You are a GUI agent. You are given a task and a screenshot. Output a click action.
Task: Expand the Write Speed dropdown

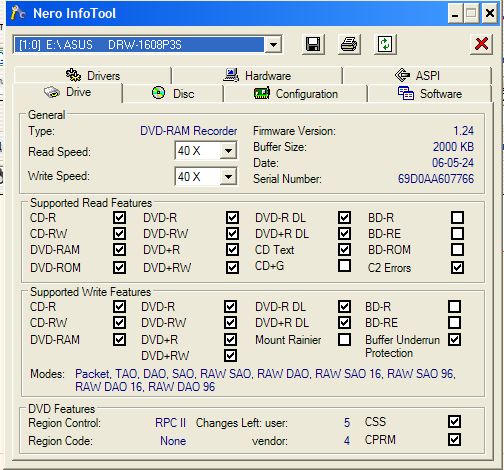(228, 176)
